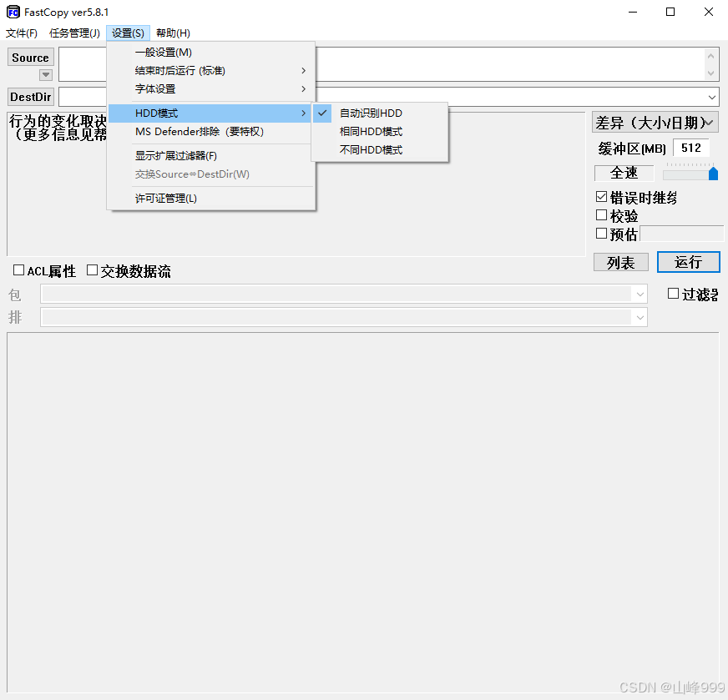
Task: Expand the 排 exclude filter dropdown
Action: pos(640,318)
